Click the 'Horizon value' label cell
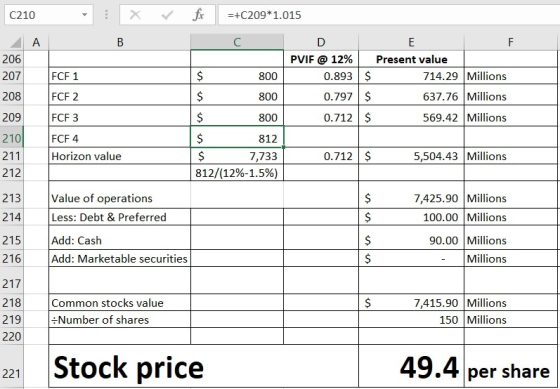 (x=120, y=156)
